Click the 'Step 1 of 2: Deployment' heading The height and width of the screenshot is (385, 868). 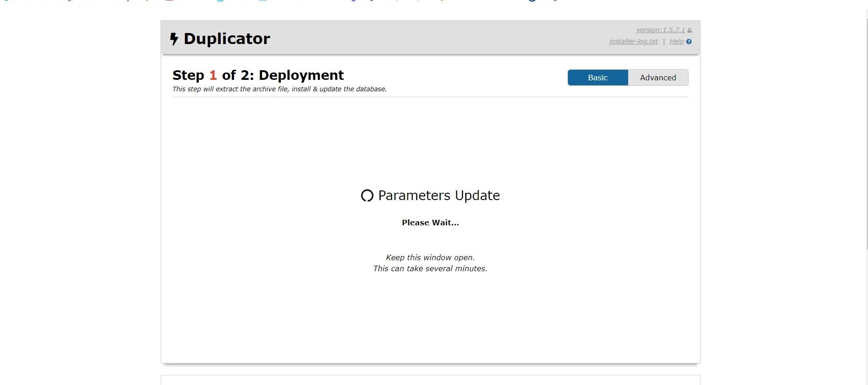click(258, 75)
